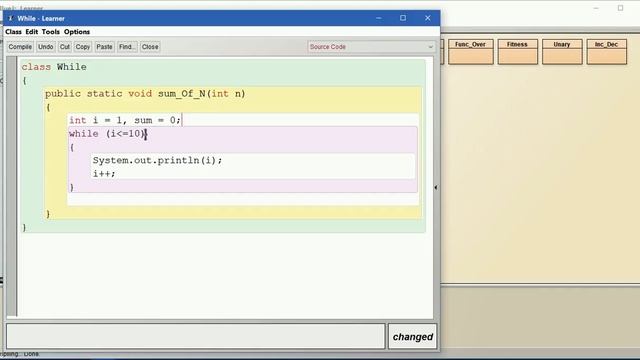Open the Source Code view dropdown

click(371, 47)
